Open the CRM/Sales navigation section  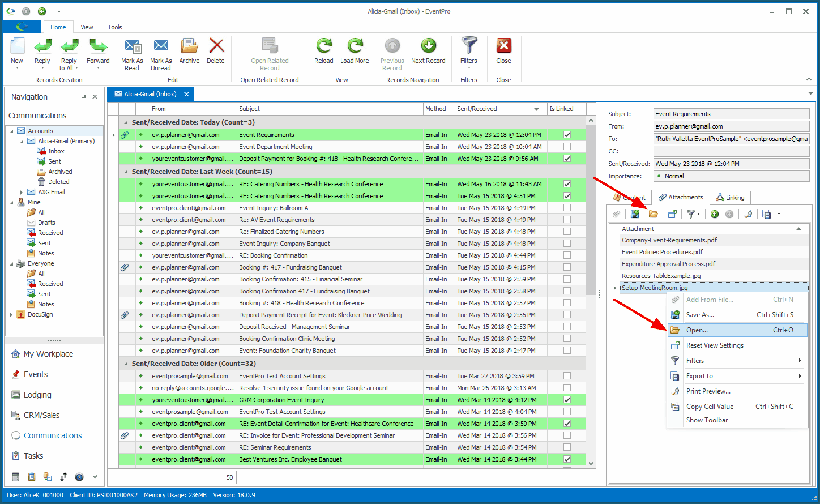tap(41, 415)
